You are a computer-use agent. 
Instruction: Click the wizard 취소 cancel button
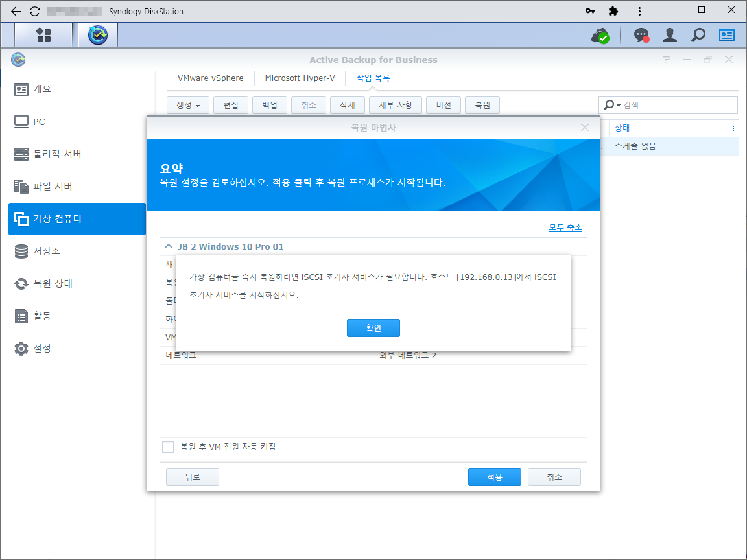554,477
